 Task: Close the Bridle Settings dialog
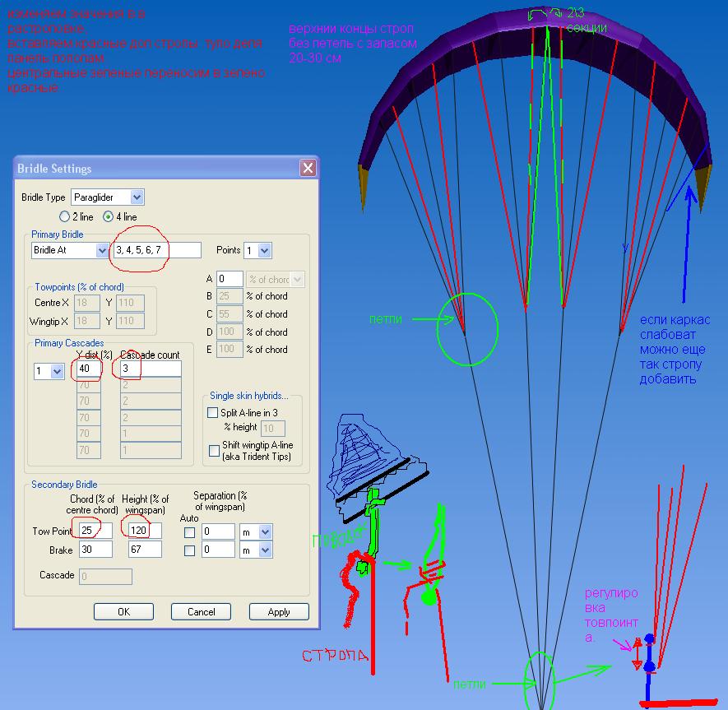click(x=308, y=169)
